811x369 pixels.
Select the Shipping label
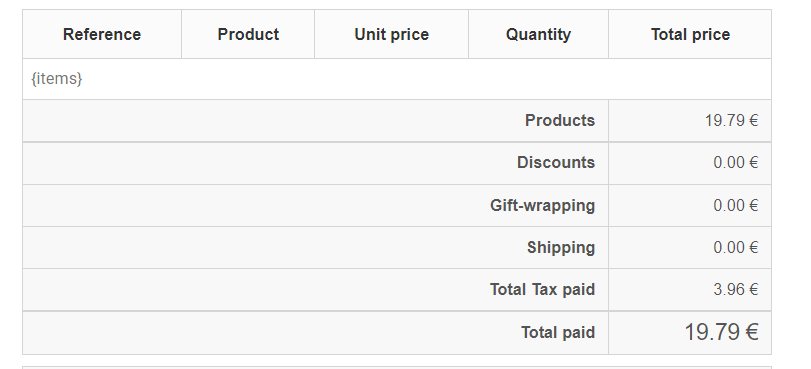[561, 247]
